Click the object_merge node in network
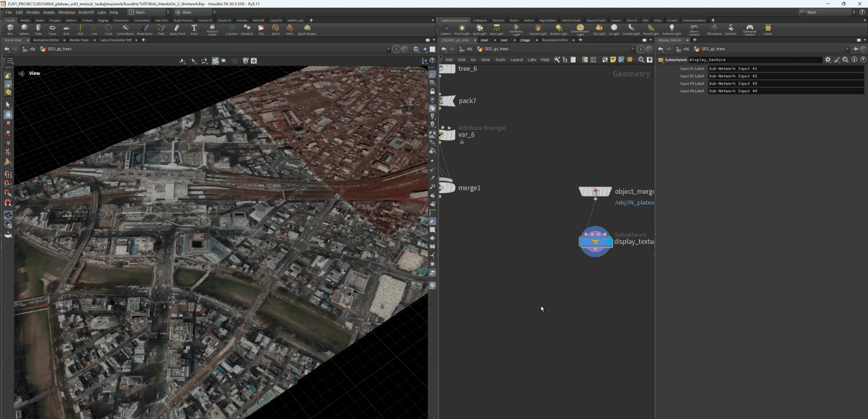This screenshot has width=868, height=419. [x=596, y=192]
